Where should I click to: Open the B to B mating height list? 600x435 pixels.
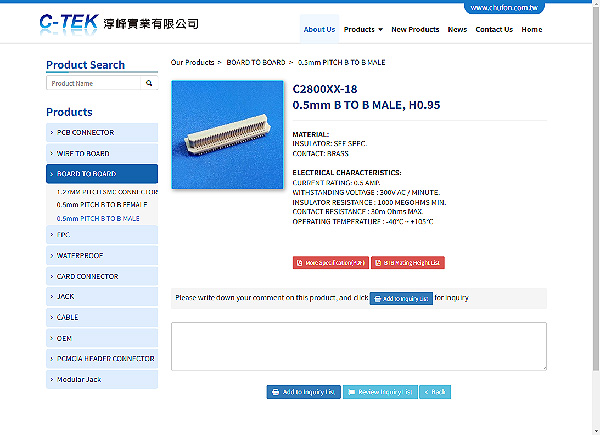click(x=408, y=263)
